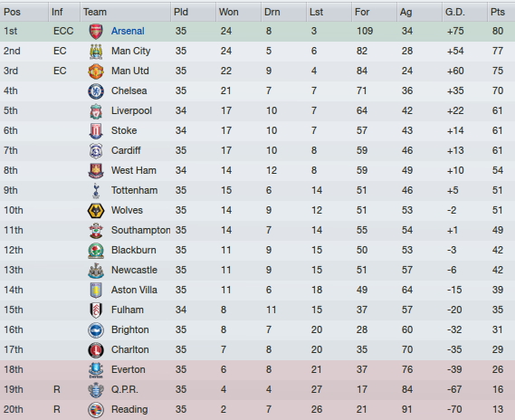
Task: Select the West Ham row
Action: [x=257, y=171]
